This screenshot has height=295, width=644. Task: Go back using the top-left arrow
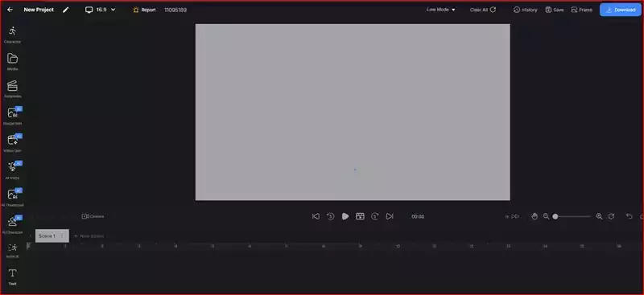[10, 10]
